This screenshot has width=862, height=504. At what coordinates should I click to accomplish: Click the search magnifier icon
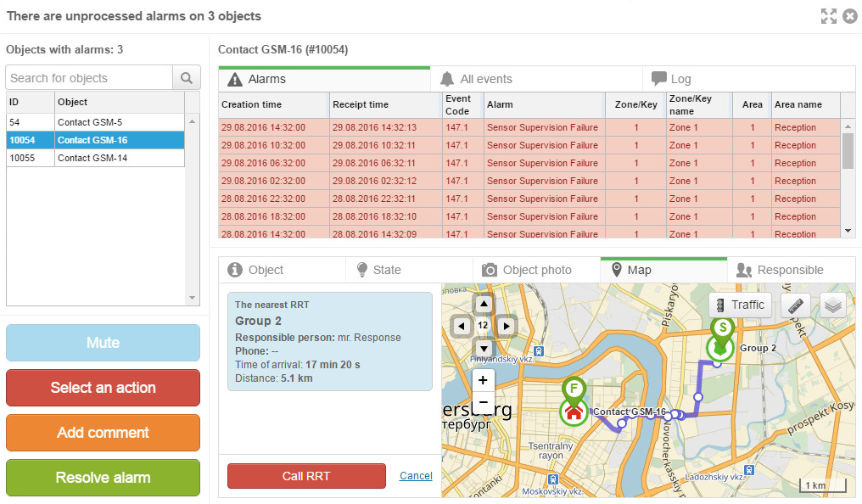click(x=187, y=78)
